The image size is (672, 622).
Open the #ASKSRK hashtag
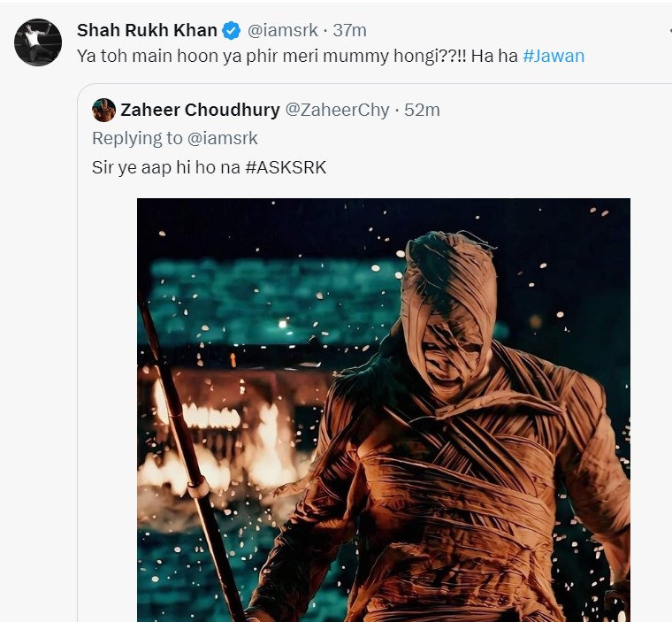[x=286, y=167]
